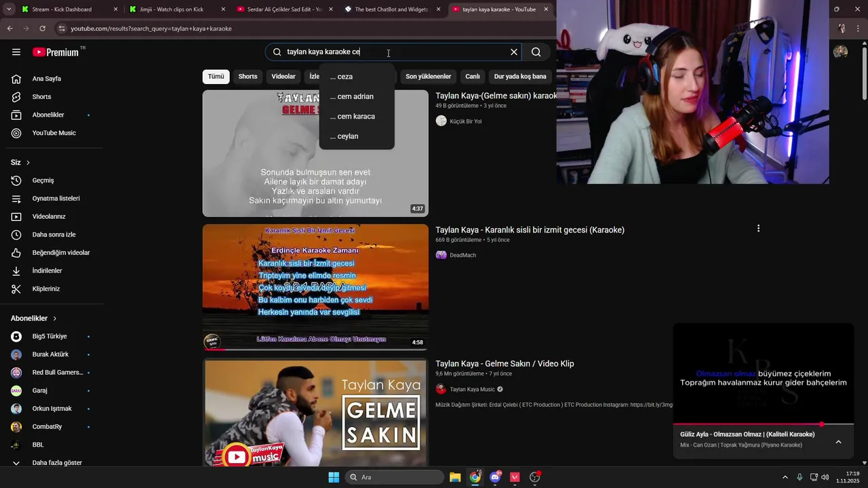Close the Stream - Kick Dashboard tab
The width and height of the screenshot is (868, 488).
(x=115, y=9)
